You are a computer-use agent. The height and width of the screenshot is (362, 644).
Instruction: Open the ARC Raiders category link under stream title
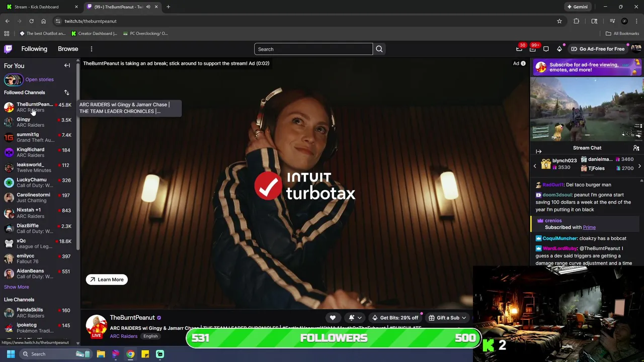(124, 336)
